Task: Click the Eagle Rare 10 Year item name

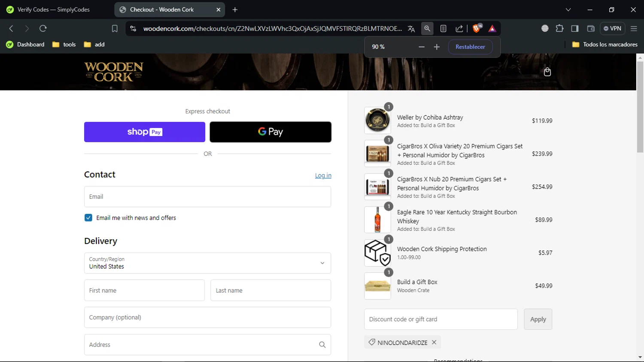Action: coord(457,216)
